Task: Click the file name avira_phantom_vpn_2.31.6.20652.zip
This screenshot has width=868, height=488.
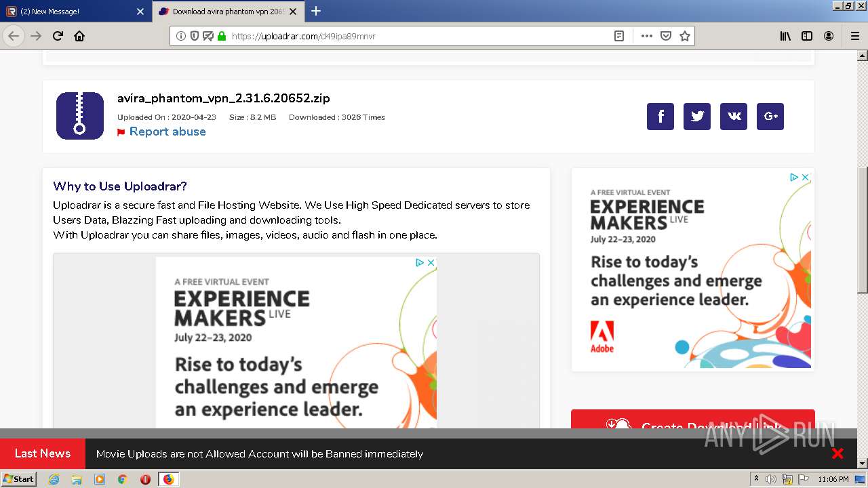Action: 224,98
